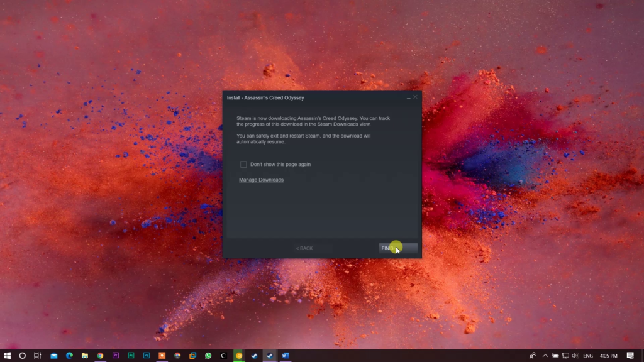Open the Action Center notifications icon

pos(630,356)
